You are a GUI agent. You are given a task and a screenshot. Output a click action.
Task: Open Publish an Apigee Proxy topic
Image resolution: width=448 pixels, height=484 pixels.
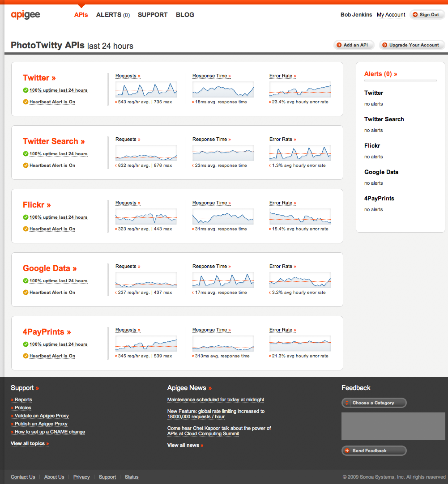[39, 424]
